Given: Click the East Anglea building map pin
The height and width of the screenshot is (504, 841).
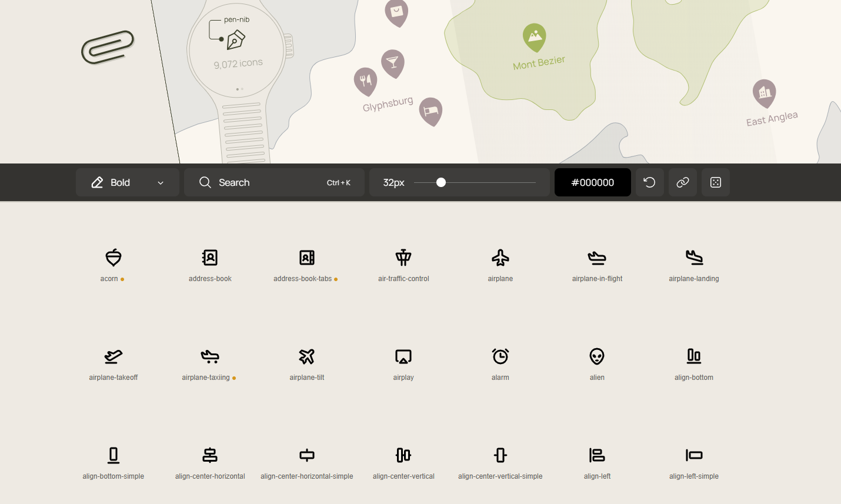Looking at the screenshot, I should click(x=765, y=94).
